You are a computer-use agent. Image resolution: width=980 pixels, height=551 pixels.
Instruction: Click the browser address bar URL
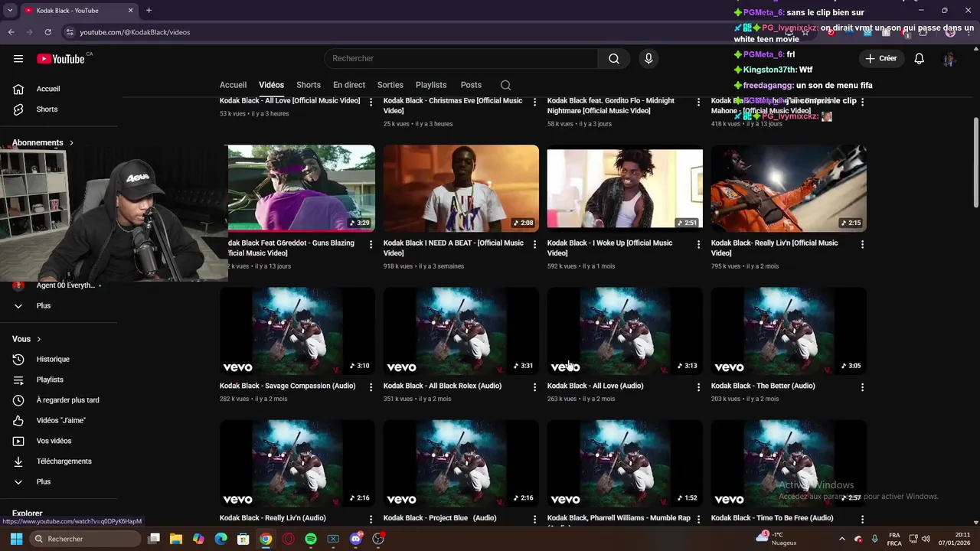[135, 32]
